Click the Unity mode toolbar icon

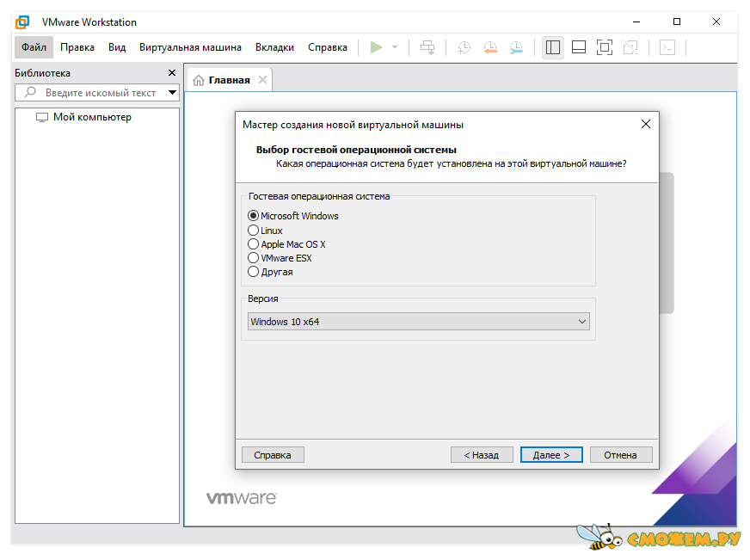point(630,47)
